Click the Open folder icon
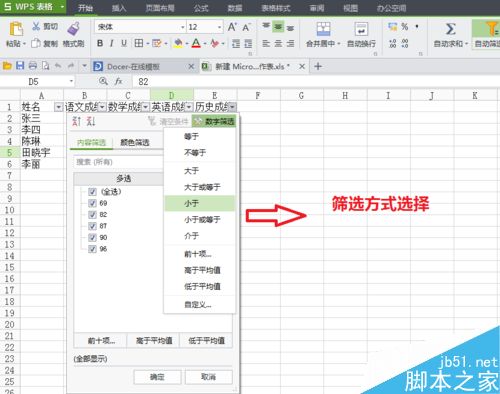The width and height of the screenshot is (500, 394). coord(7,66)
